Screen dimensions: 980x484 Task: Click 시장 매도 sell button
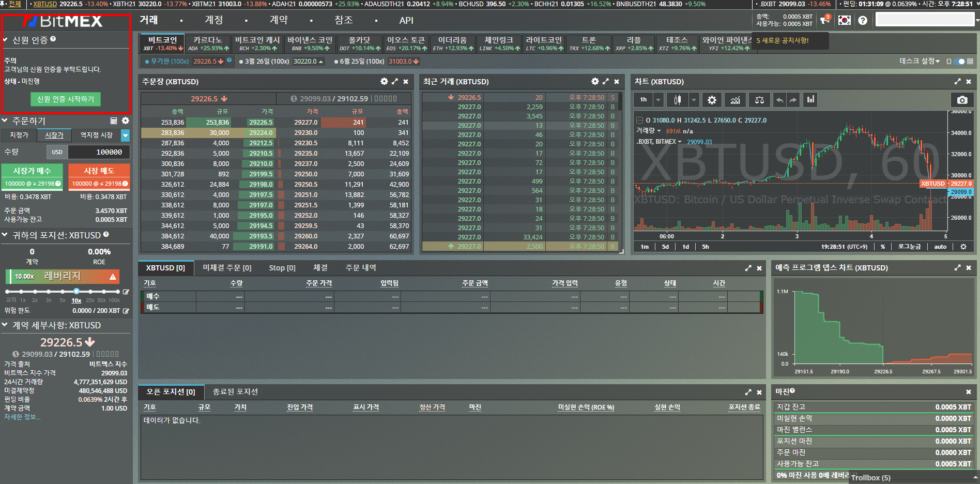pyautogui.click(x=99, y=176)
